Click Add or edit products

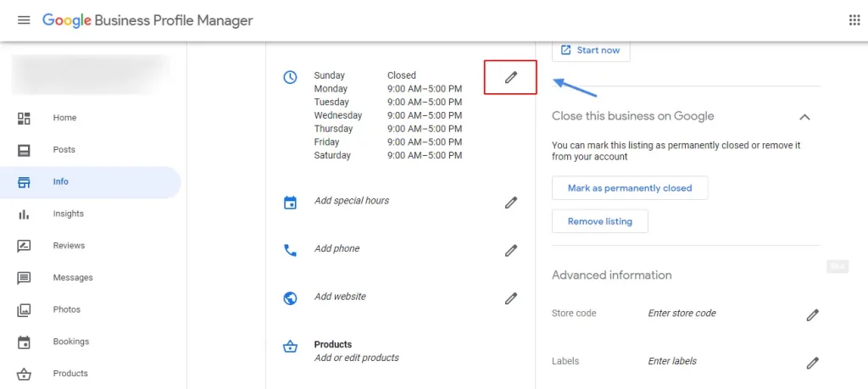pyautogui.click(x=356, y=358)
